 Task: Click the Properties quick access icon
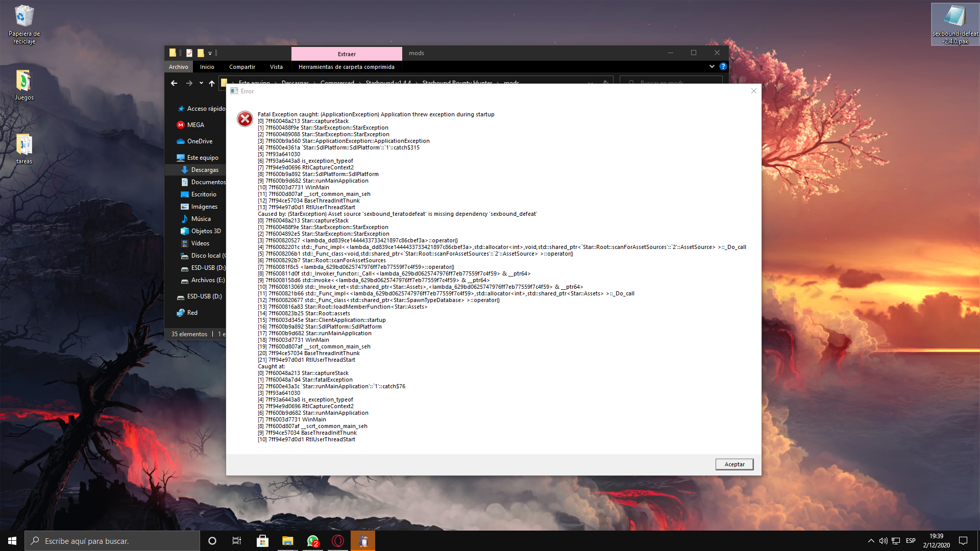189,53
